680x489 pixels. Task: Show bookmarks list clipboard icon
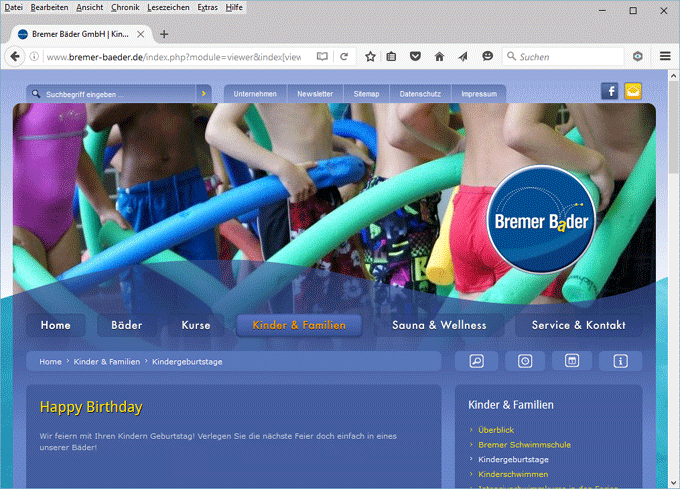(x=391, y=56)
